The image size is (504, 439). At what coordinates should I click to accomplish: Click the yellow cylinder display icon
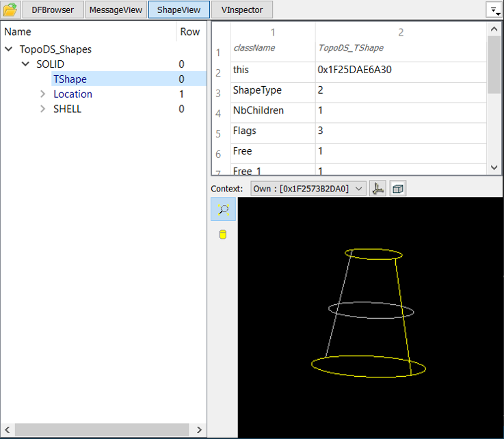(223, 235)
